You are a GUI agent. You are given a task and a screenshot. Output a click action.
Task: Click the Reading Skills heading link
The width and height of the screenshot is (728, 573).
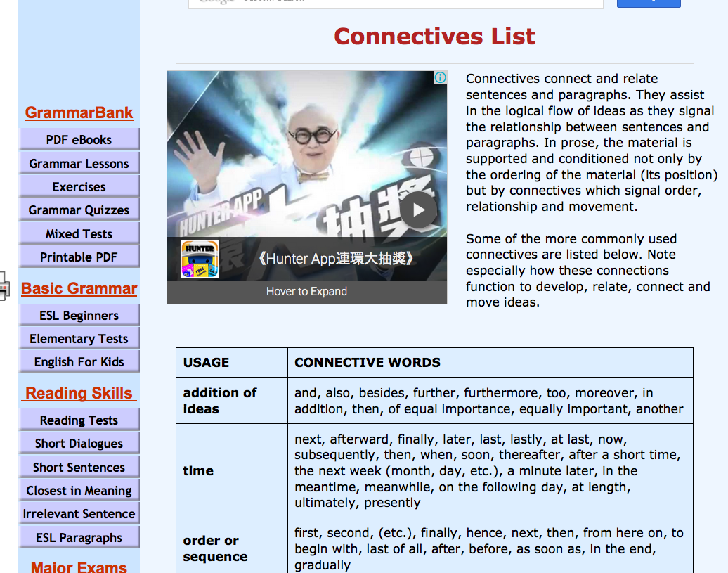point(79,394)
